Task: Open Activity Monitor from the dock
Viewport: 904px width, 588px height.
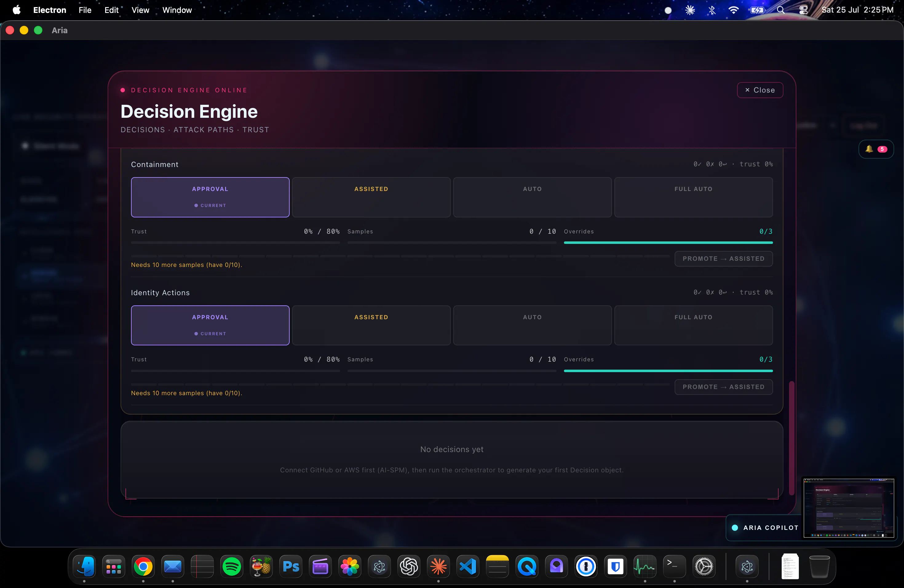Action: tap(645, 566)
